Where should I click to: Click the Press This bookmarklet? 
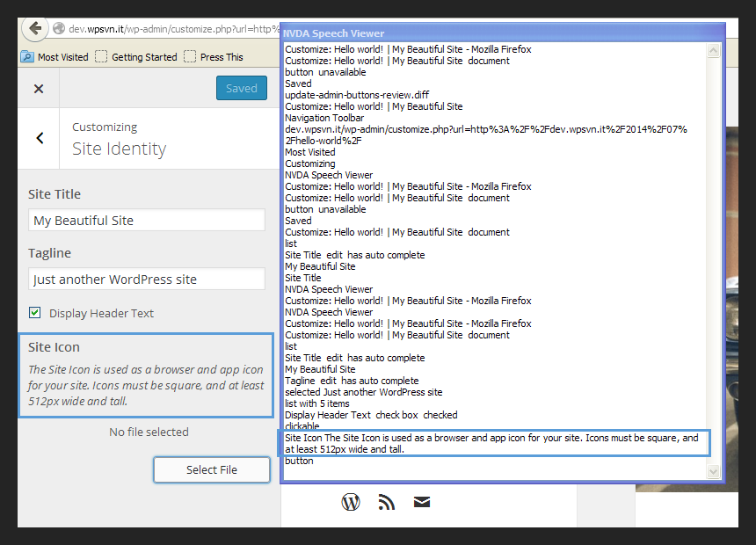point(214,57)
